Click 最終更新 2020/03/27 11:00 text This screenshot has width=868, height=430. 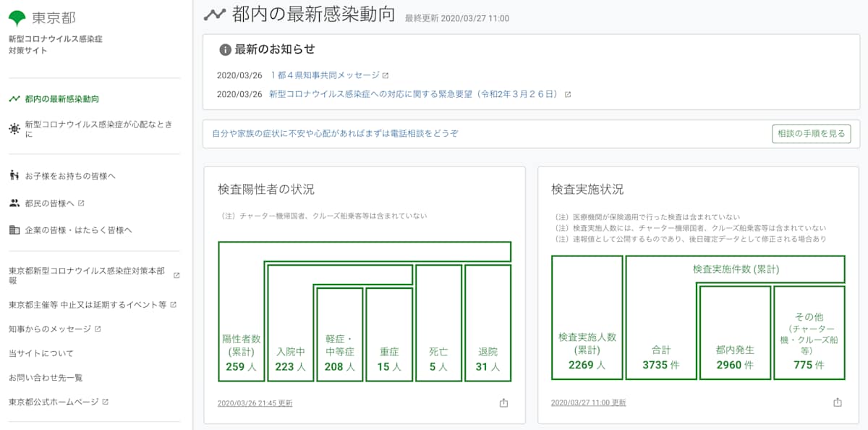coord(457,18)
